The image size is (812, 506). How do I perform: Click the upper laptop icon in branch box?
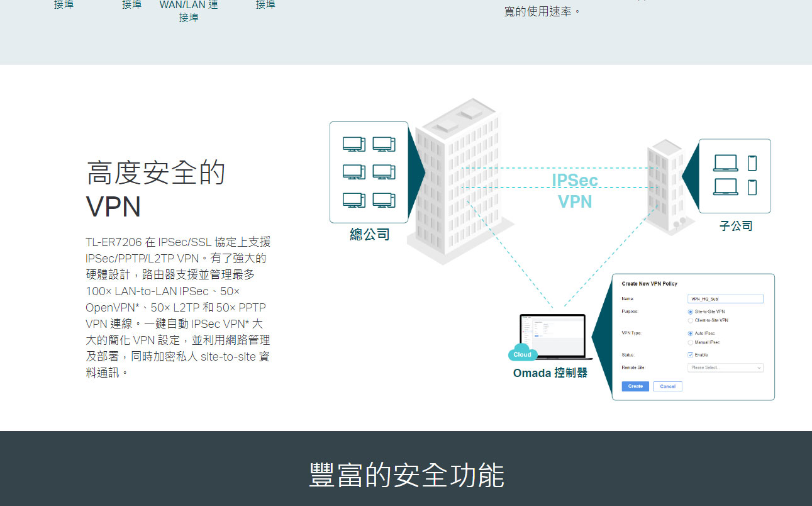click(x=726, y=163)
